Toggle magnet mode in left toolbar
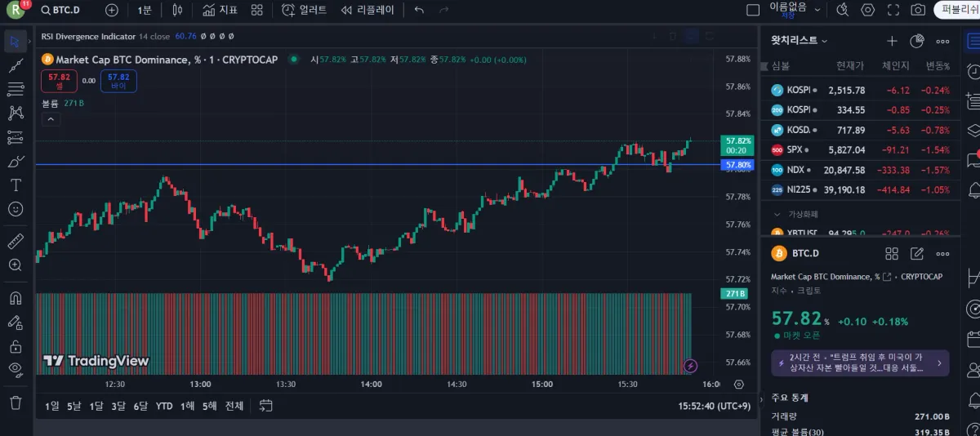Screen dimensions: 980x436 tap(15, 298)
